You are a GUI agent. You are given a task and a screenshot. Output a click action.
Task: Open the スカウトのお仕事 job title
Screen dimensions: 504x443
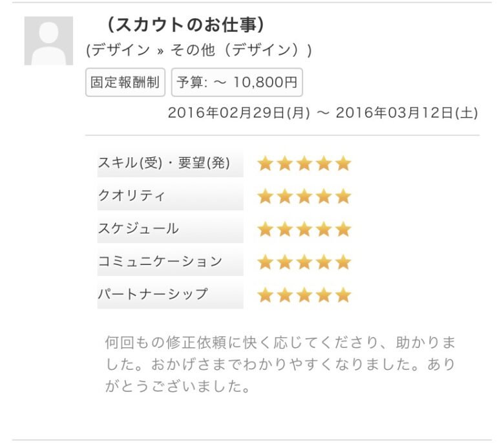184,25
